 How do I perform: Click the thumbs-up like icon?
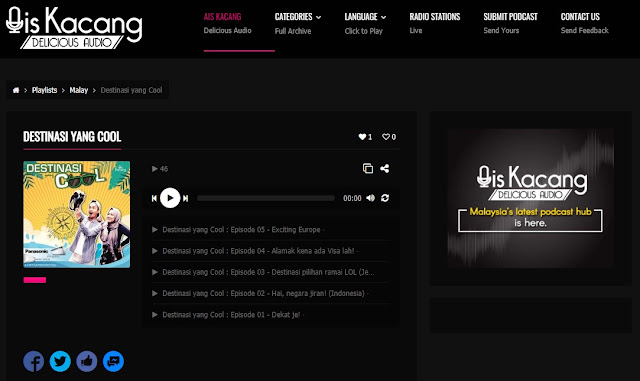click(x=87, y=361)
